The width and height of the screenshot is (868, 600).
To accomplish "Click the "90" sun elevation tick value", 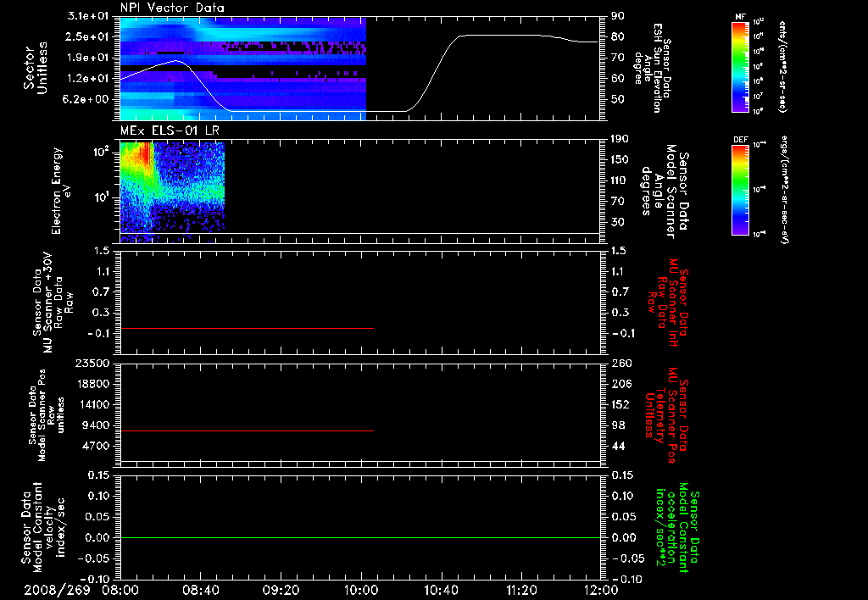I will coord(618,16).
